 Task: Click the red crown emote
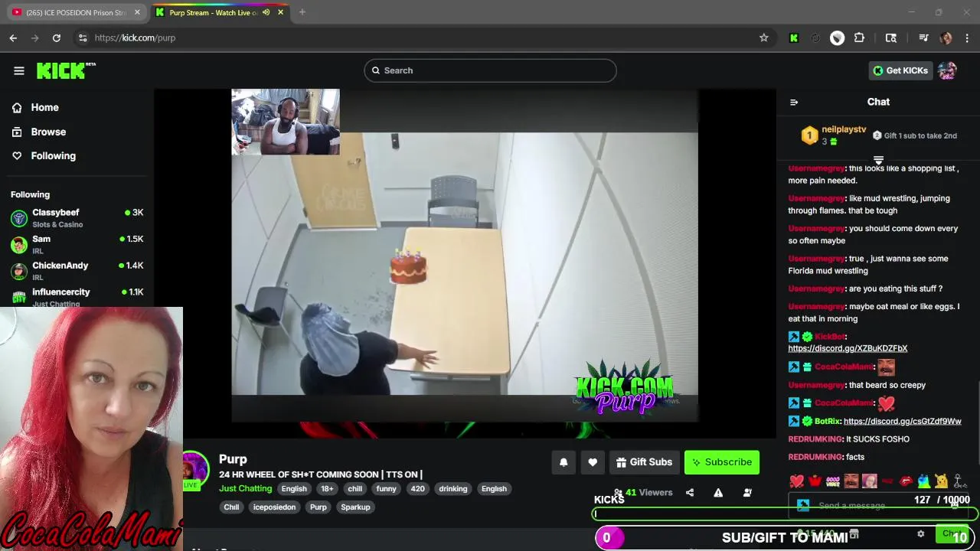(x=815, y=481)
